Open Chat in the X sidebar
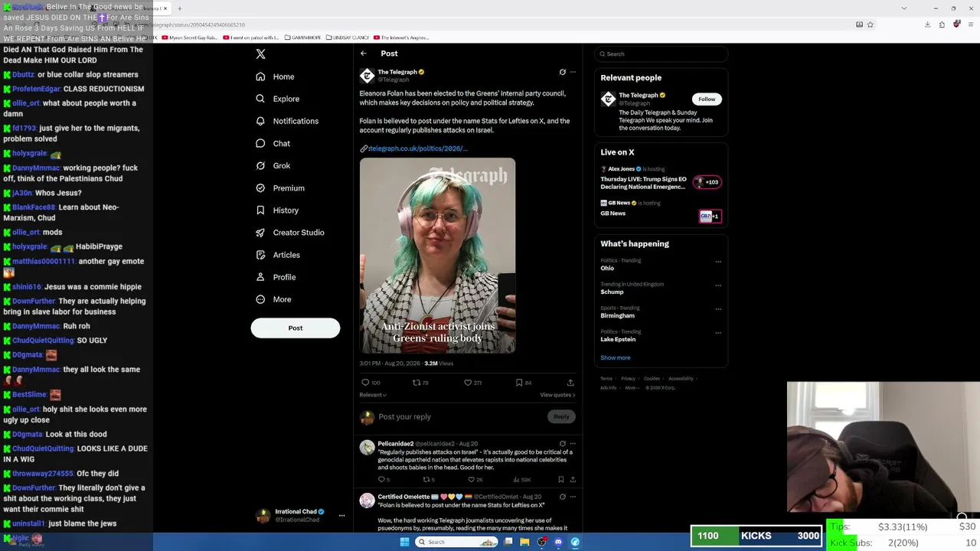 [273, 143]
